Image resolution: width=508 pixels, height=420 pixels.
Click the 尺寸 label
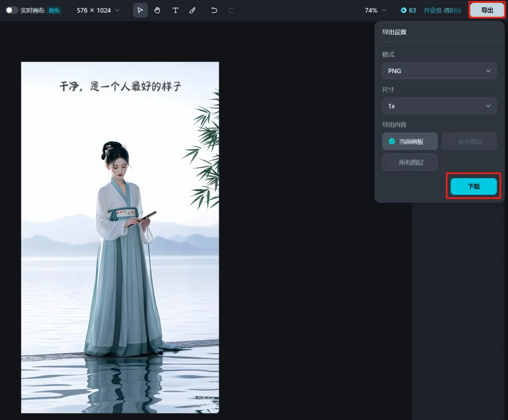click(x=388, y=89)
